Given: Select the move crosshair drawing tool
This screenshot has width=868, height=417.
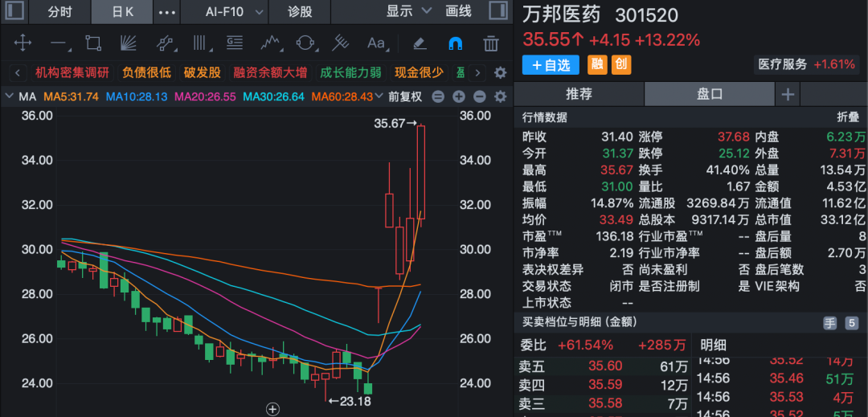Looking at the screenshot, I should (x=23, y=43).
